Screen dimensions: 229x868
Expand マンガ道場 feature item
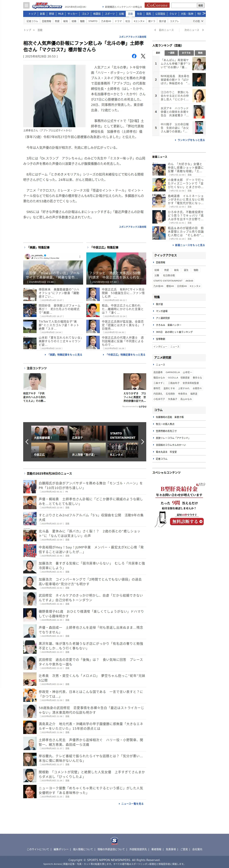click(x=179, y=311)
